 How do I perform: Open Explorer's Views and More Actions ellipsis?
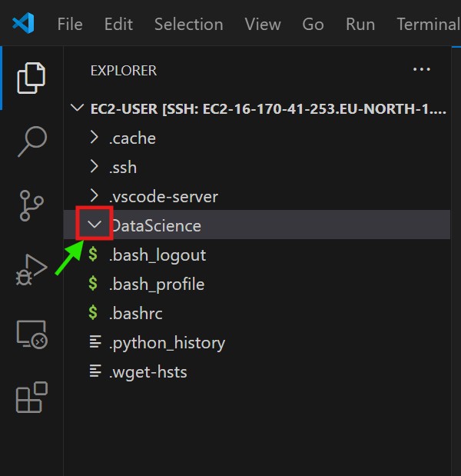pyautogui.click(x=421, y=70)
